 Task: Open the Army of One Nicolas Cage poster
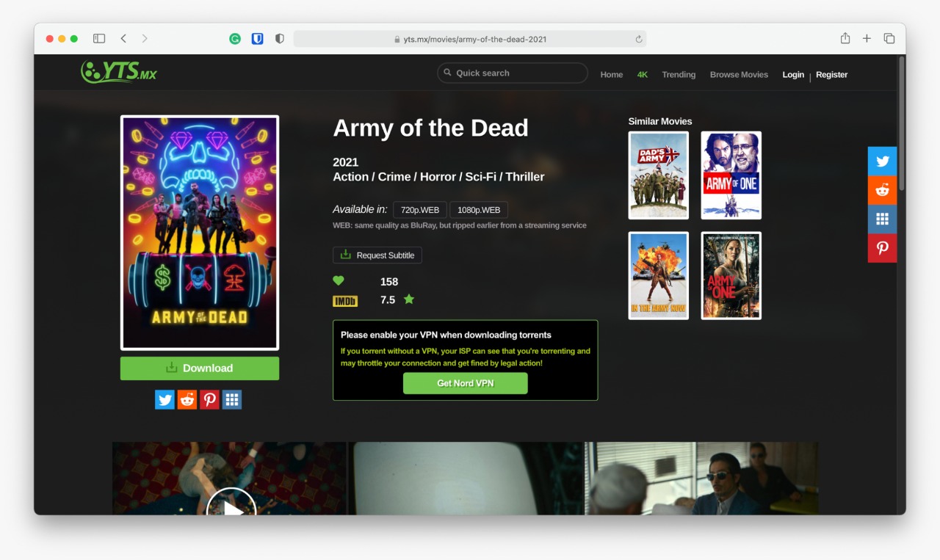[731, 175]
